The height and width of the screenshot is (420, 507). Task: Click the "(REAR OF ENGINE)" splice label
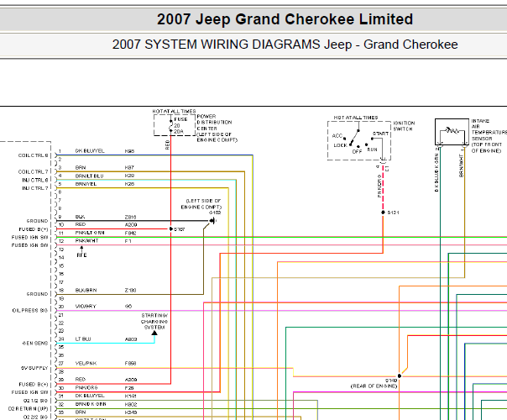coord(374,386)
